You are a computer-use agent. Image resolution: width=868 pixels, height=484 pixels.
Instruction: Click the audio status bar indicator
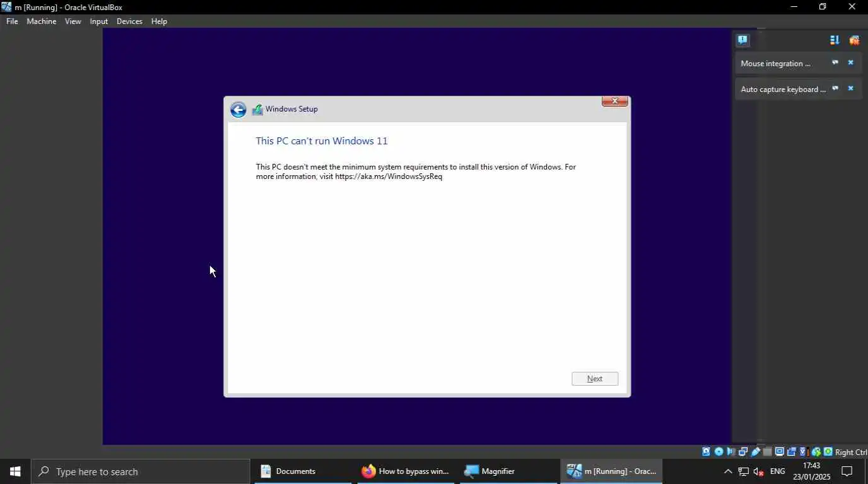pos(730,452)
